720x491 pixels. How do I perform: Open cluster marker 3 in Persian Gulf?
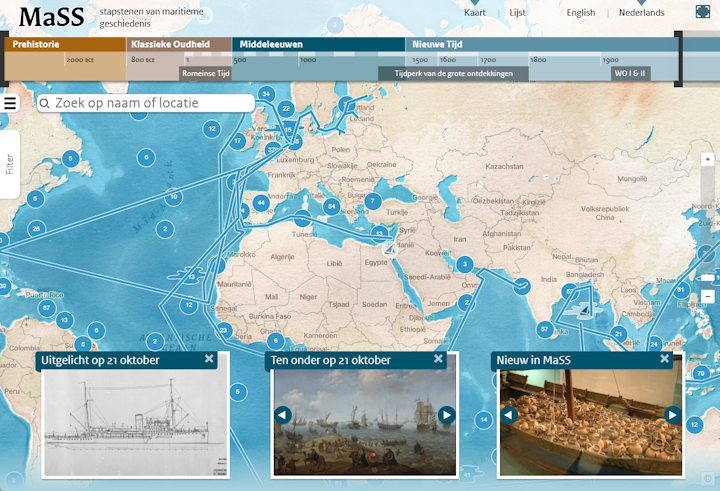(465, 265)
